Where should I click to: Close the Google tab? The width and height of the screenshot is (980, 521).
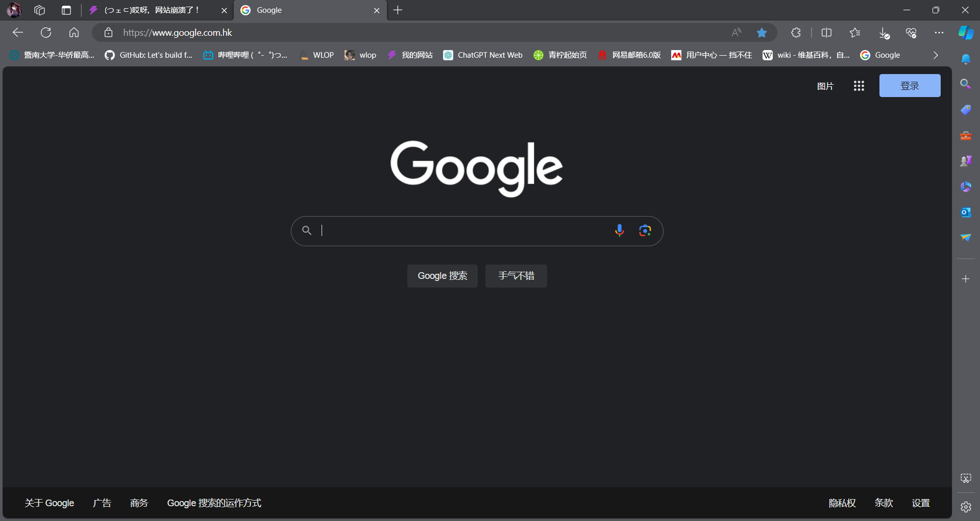(x=377, y=10)
